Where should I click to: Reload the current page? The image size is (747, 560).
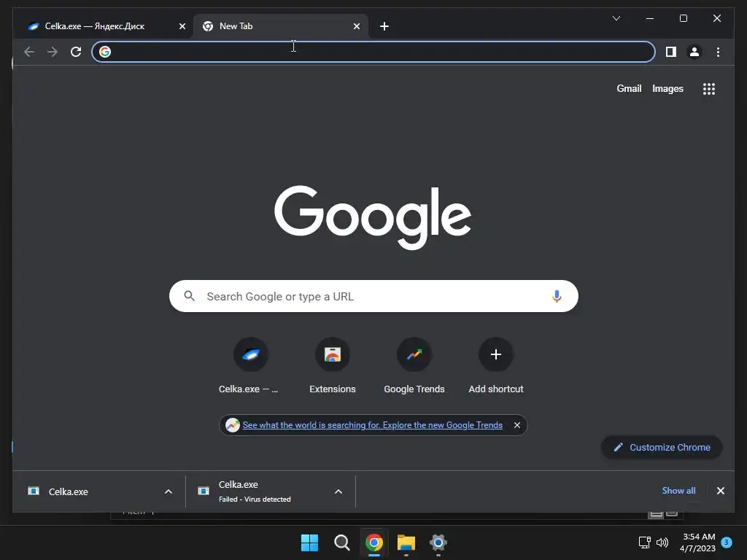pyautogui.click(x=76, y=52)
